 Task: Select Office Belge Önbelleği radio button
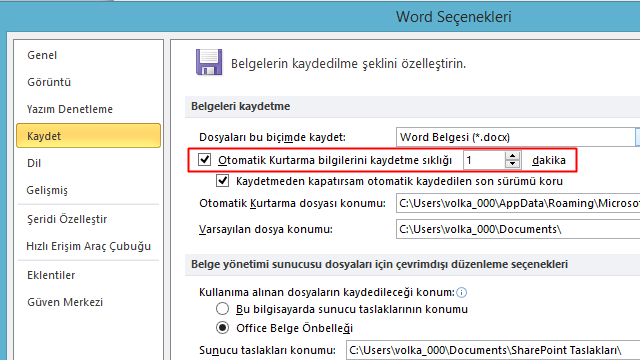click(x=222, y=327)
